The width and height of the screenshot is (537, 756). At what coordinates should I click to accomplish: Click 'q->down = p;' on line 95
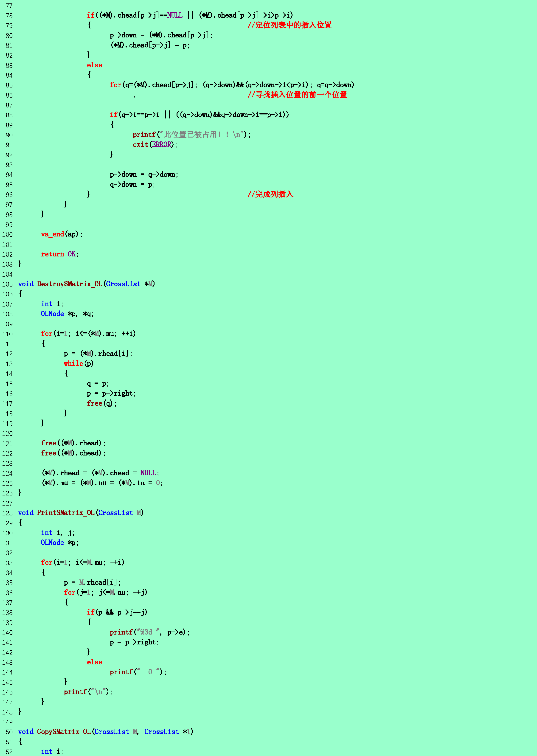pyautogui.click(x=133, y=184)
